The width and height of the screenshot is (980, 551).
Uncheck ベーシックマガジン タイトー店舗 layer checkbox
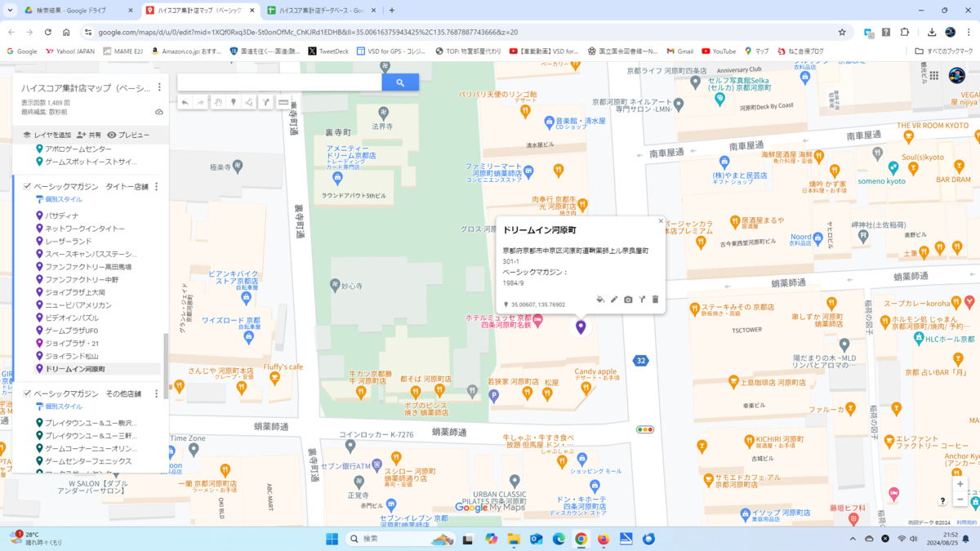pos(27,187)
